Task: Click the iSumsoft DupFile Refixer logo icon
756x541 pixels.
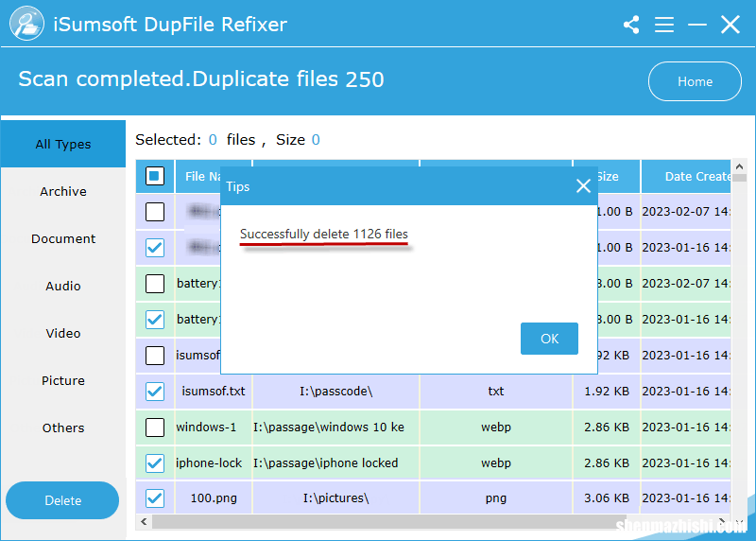Action: tap(26, 24)
